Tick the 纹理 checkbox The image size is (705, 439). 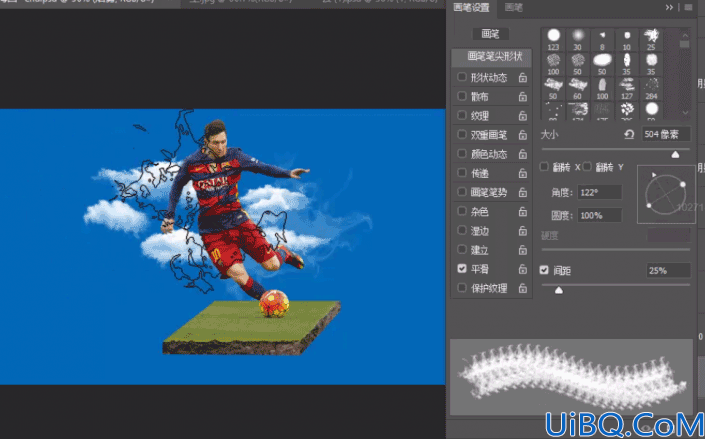coord(462,115)
